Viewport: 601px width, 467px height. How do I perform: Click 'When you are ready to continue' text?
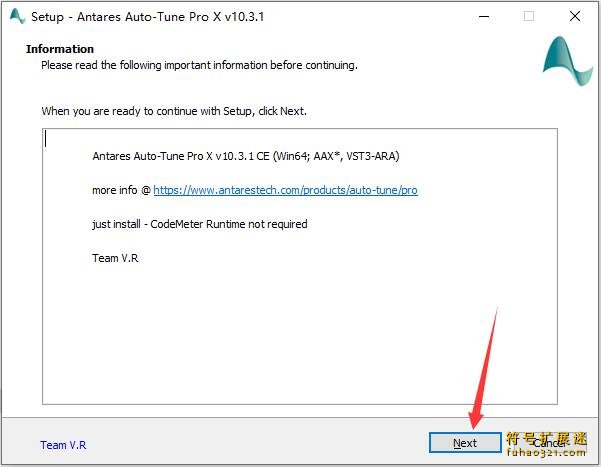[x=174, y=111]
